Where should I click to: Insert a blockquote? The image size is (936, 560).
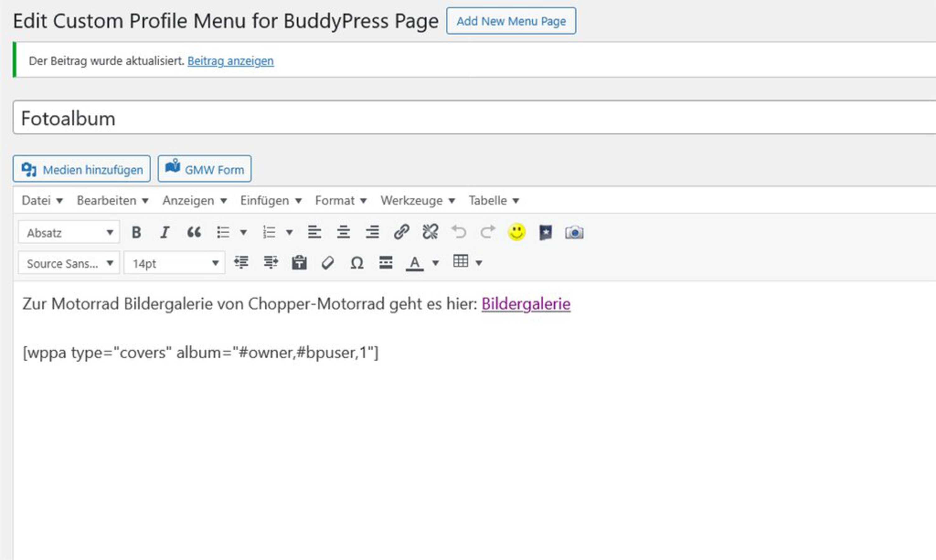(194, 232)
